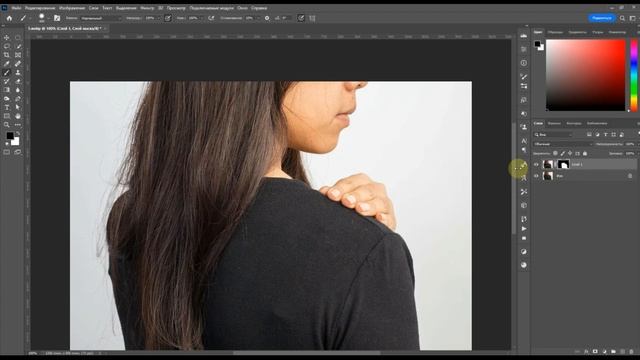
Task: Select the layer mask thumbnail
Action: (563, 164)
